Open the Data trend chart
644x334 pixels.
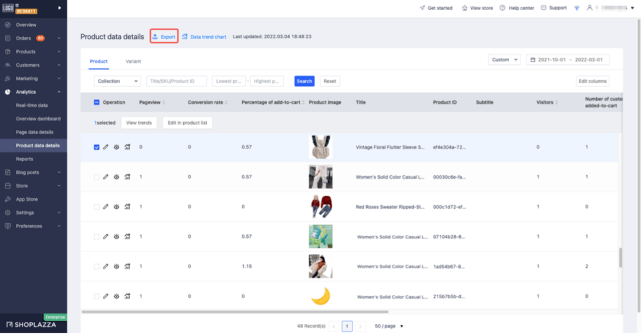pos(204,37)
